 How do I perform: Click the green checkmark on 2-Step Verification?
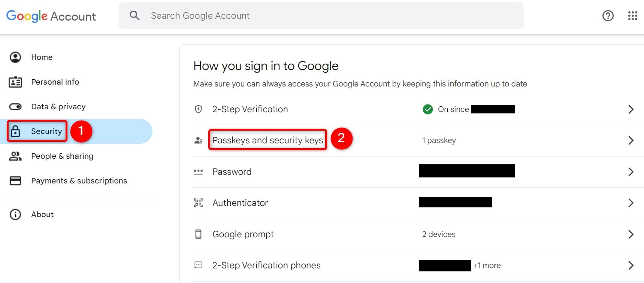(x=427, y=109)
